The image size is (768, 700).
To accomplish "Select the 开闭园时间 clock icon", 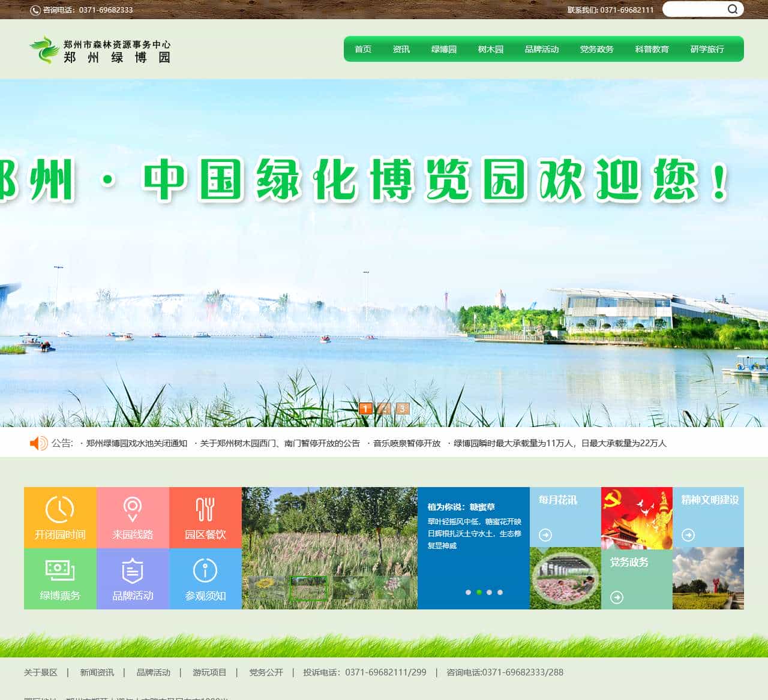I will click(59, 510).
